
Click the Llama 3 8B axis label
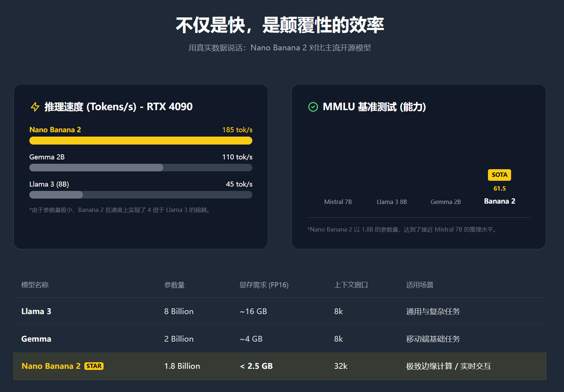[x=392, y=202]
